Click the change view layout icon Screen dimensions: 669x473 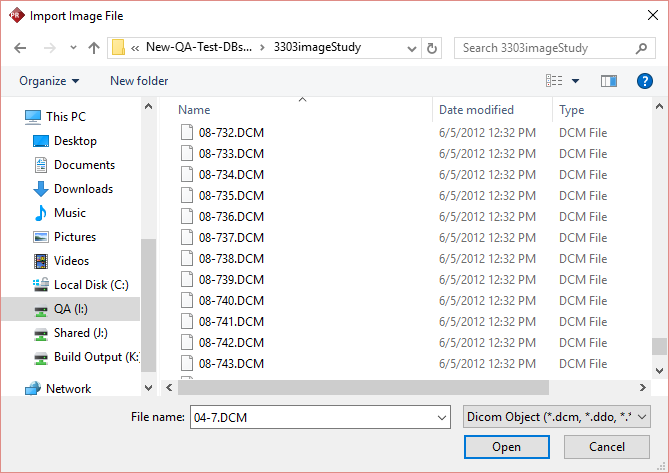[x=554, y=81]
